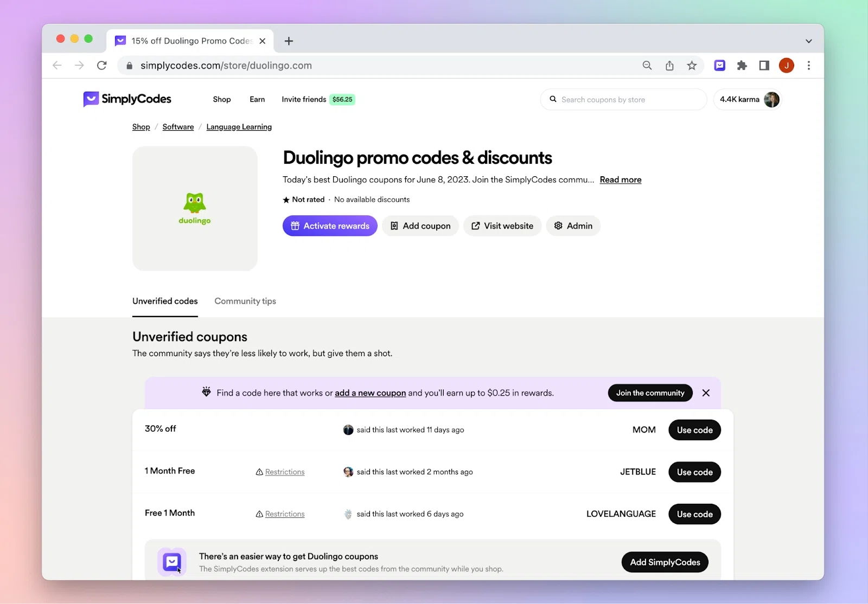Click the search magnifier icon in search box

(x=553, y=99)
